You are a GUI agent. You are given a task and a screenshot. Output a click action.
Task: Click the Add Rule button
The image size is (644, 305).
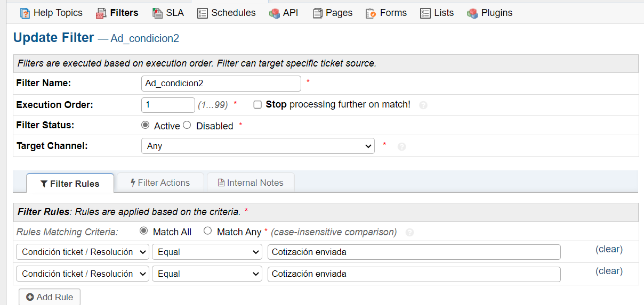tap(50, 297)
